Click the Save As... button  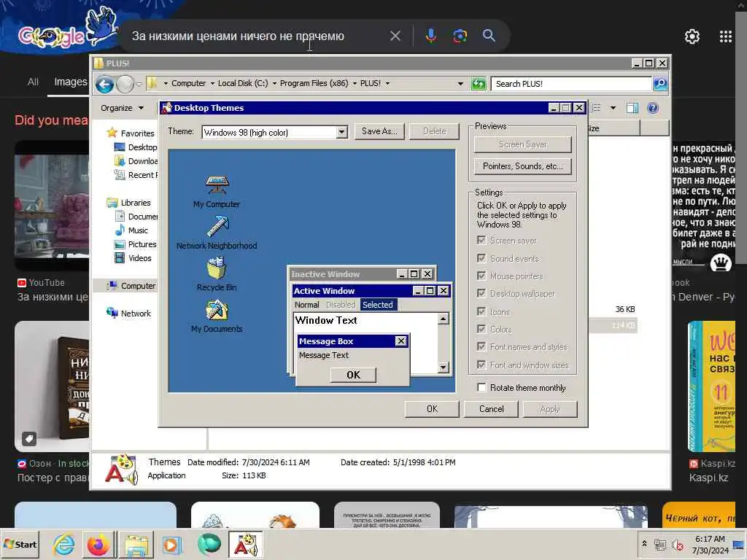[379, 131]
